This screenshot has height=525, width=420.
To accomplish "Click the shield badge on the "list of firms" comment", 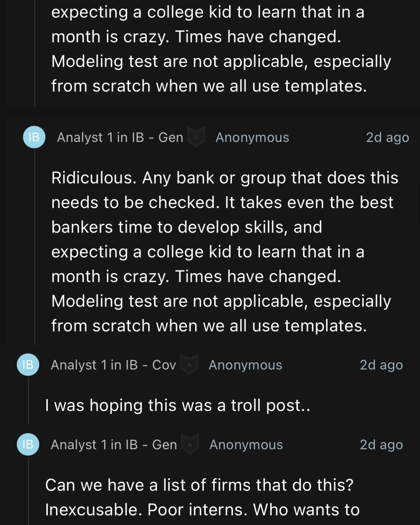I will pyautogui.click(x=190, y=444).
